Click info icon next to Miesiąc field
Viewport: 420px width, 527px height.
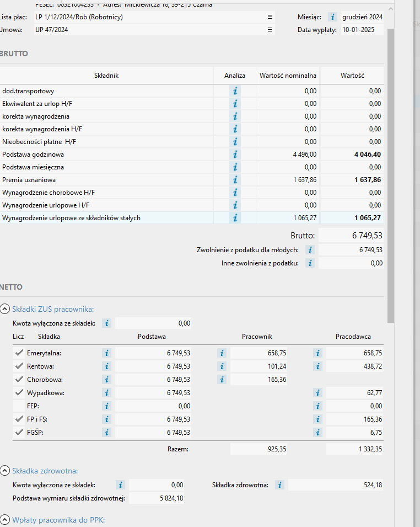[332, 17]
